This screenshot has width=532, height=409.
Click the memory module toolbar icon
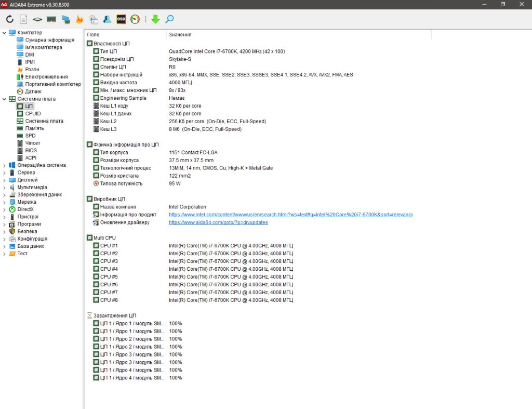51,19
